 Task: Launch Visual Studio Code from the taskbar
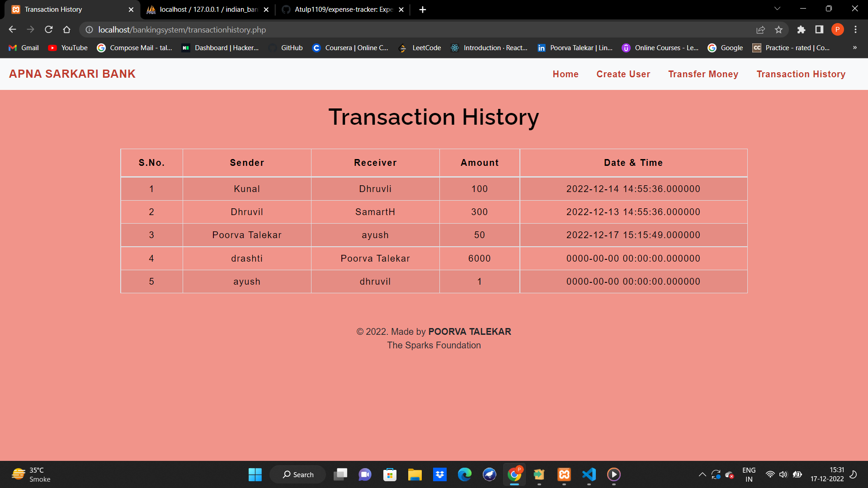click(x=588, y=474)
